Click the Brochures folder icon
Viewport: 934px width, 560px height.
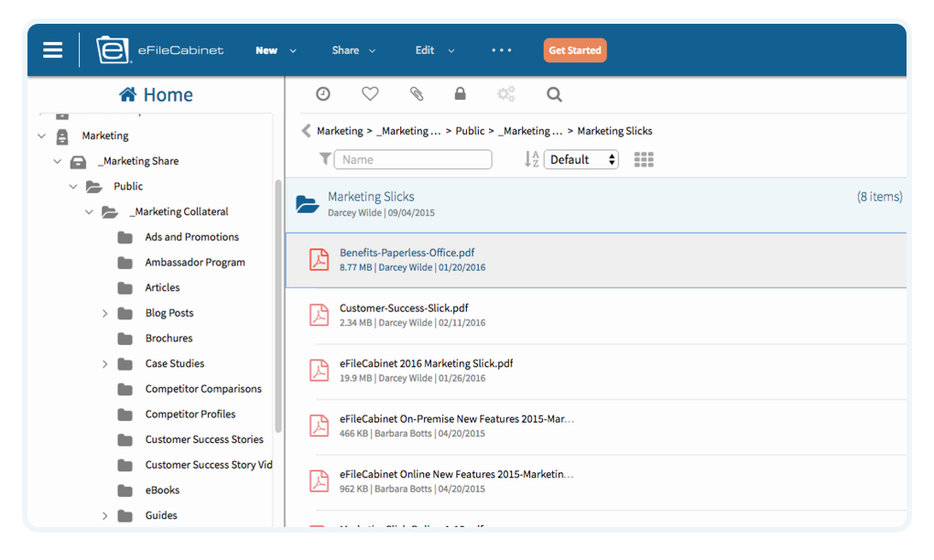click(125, 339)
